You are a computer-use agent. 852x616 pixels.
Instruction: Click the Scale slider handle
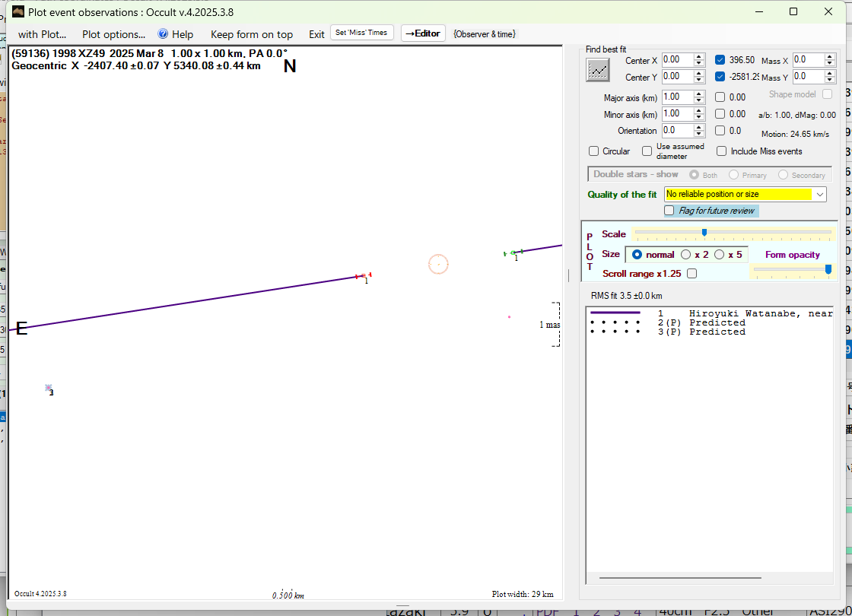(x=704, y=233)
